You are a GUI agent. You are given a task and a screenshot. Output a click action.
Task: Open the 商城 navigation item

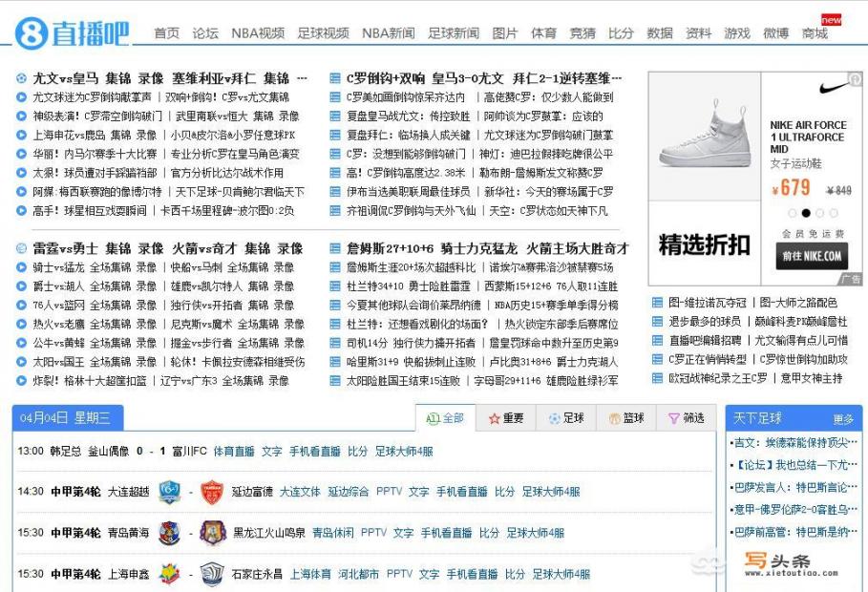pyautogui.click(x=815, y=33)
